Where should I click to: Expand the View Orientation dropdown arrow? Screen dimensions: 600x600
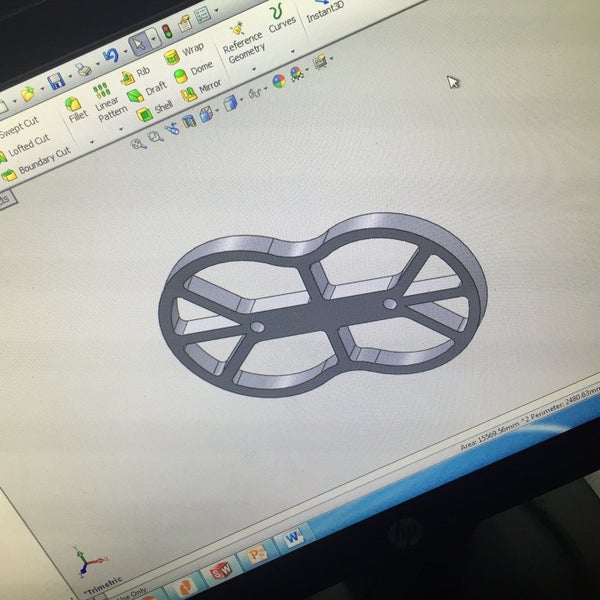click(217, 110)
